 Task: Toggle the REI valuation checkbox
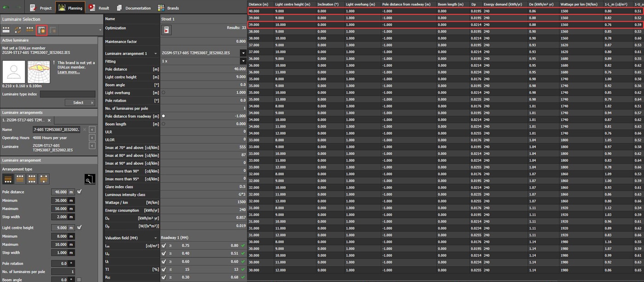[164, 277]
